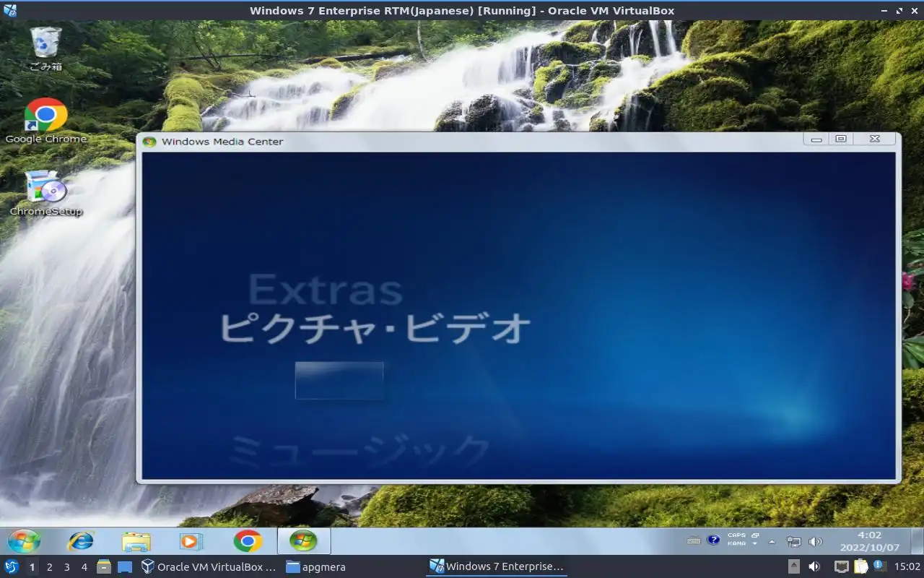Click the Windows network tray icon
The width and height of the screenshot is (924, 578).
point(794,541)
